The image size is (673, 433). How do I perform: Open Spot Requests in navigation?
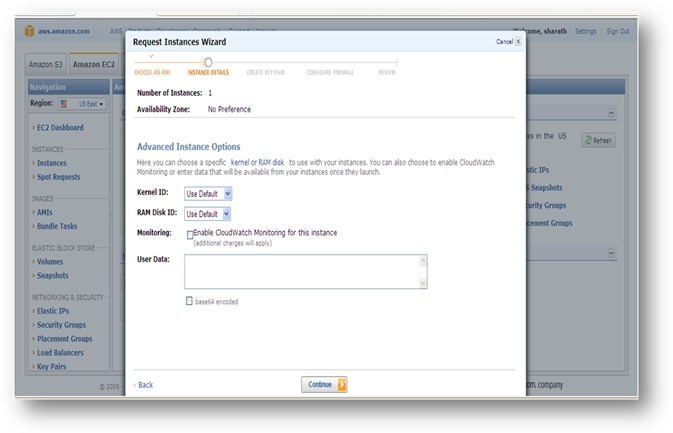pos(58,177)
